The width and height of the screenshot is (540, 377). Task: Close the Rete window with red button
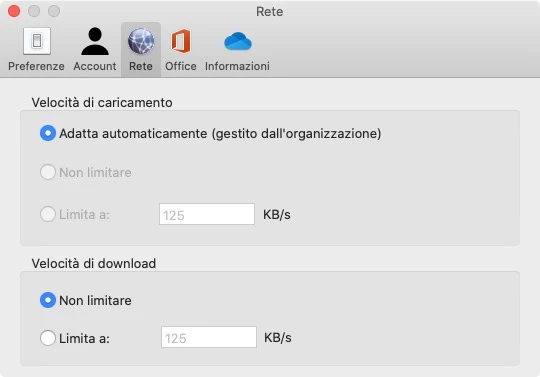[14, 11]
